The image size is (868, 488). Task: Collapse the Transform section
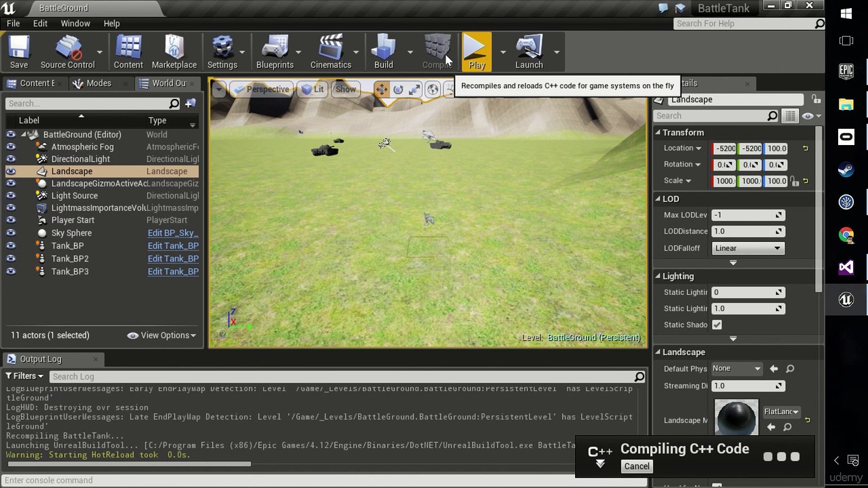coord(658,133)
